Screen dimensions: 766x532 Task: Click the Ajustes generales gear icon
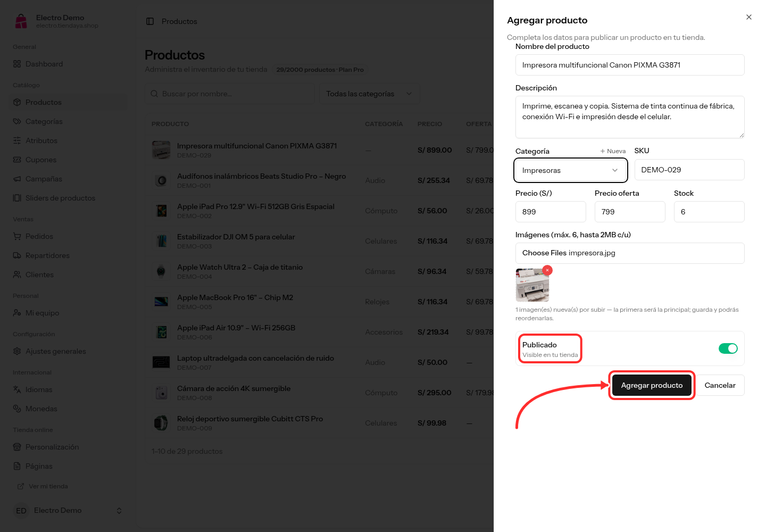coord(17,351)
